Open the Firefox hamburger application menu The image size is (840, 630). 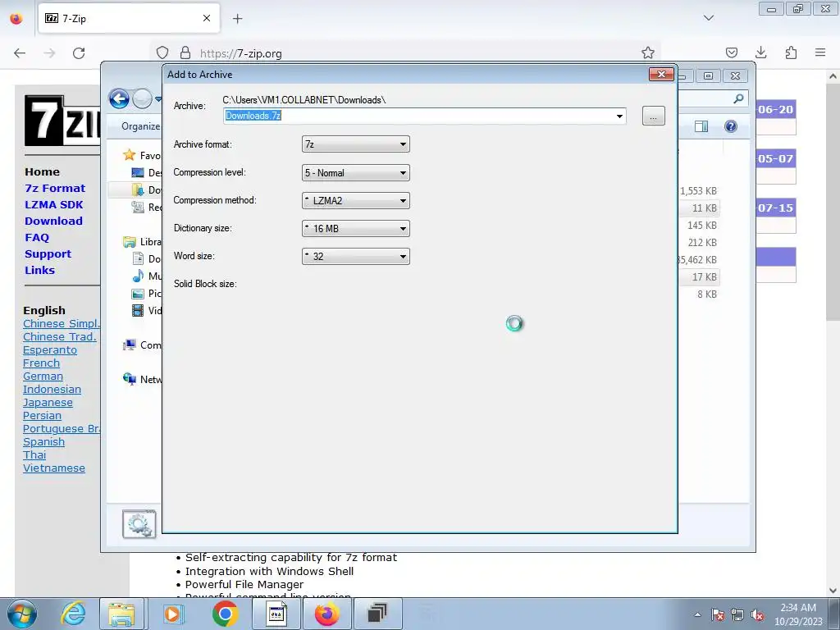point(820,52)
